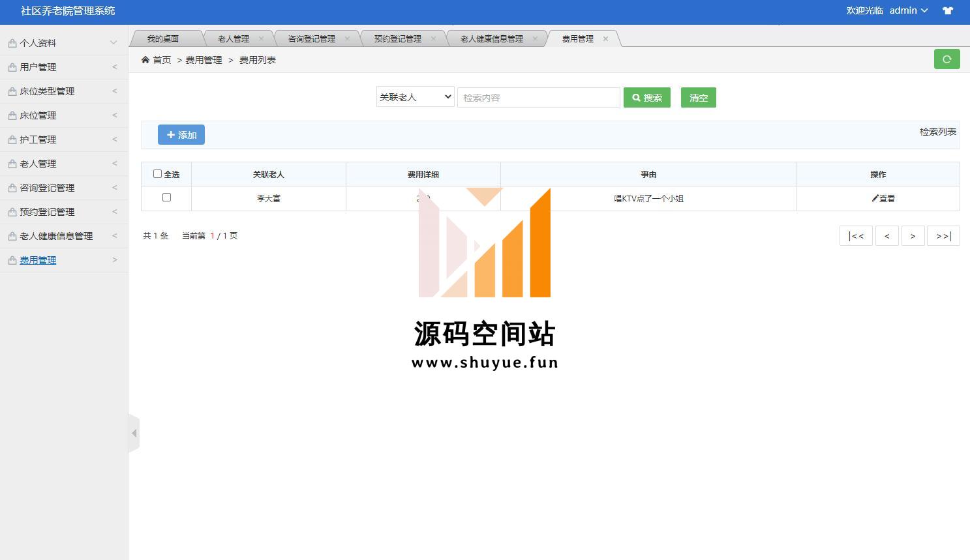
Task: Expand the 老人管理 sidebar menu
Action: pyautogui.click(x=64, y=164)
